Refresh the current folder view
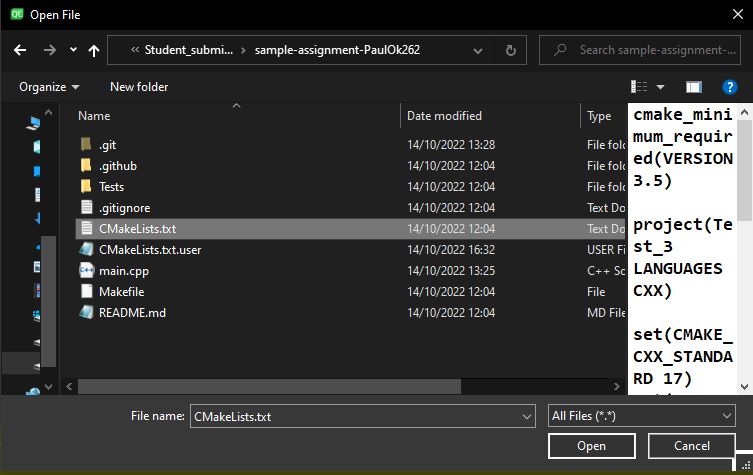Screen dimensions: 753x475 (511, 50)
